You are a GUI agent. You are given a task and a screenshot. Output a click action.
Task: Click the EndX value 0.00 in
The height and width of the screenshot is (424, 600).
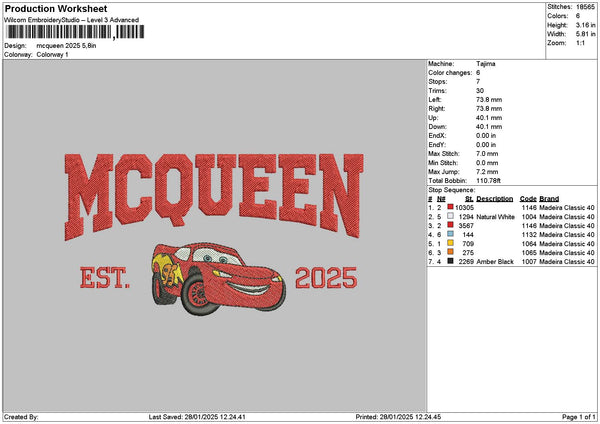coord(486,136)
